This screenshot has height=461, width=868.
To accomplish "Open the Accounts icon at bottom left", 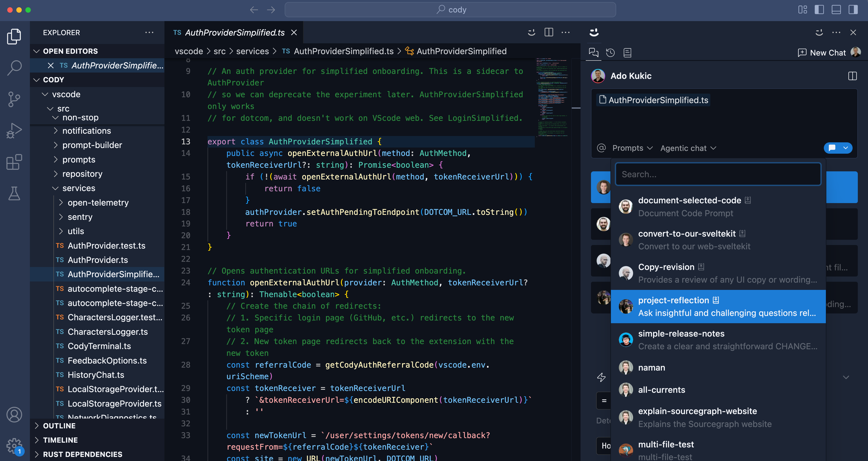I will click(14, 415).
